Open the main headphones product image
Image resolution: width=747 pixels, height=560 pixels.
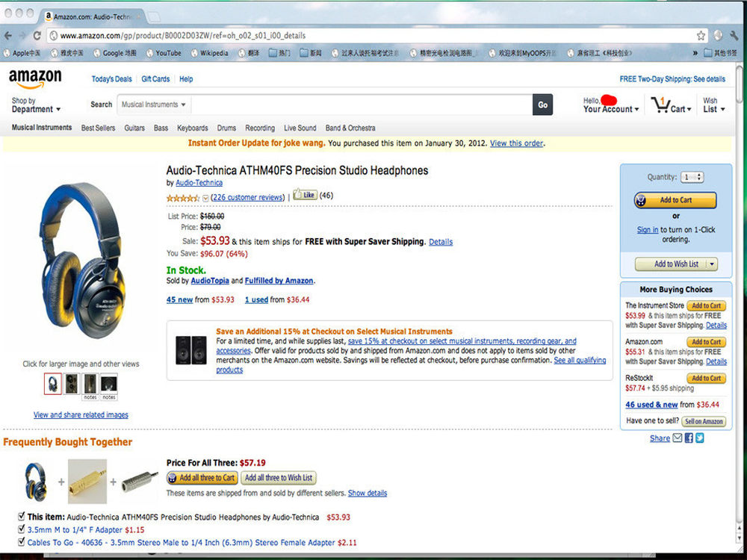tap(81, 261)
